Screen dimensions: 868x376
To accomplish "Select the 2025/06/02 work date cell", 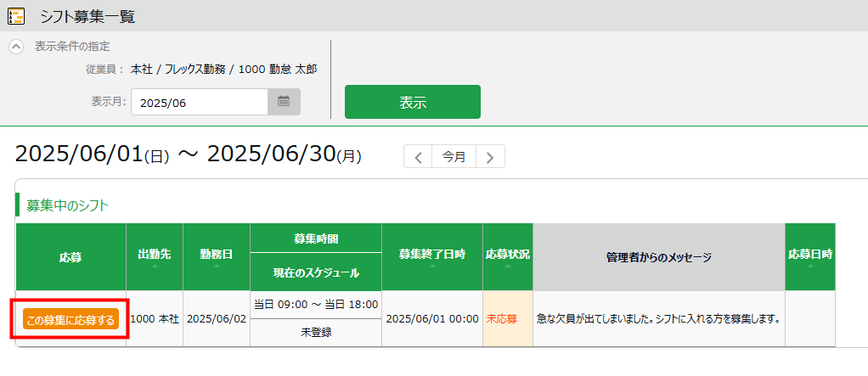I will 217,319.
